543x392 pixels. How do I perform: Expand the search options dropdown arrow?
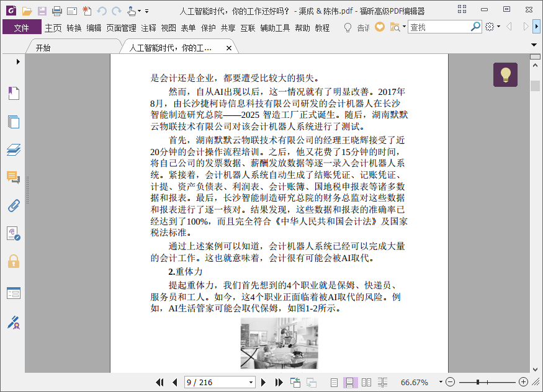coord(404,26)
